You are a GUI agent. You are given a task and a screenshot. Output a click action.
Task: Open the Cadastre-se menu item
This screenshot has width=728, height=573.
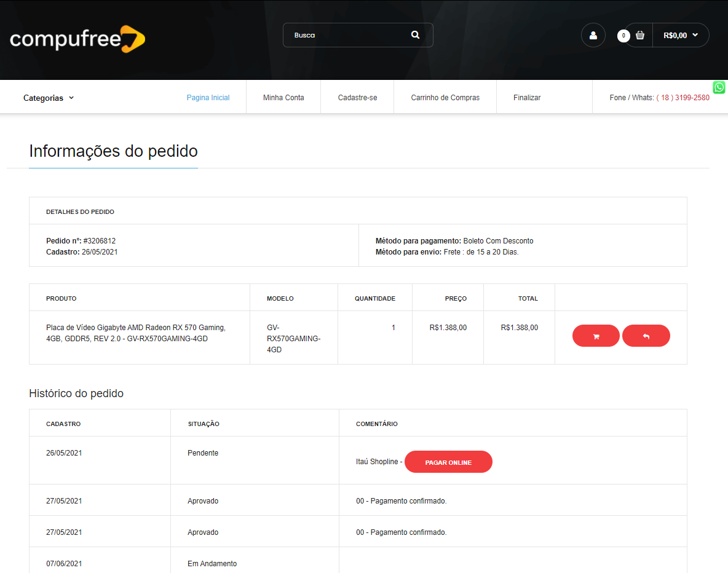(x=357, y=98)
